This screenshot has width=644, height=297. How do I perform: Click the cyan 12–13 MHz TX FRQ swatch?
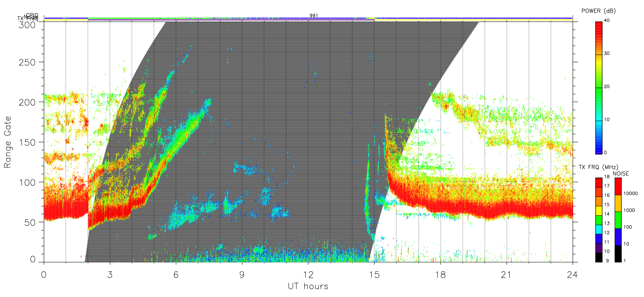point(598,229)
